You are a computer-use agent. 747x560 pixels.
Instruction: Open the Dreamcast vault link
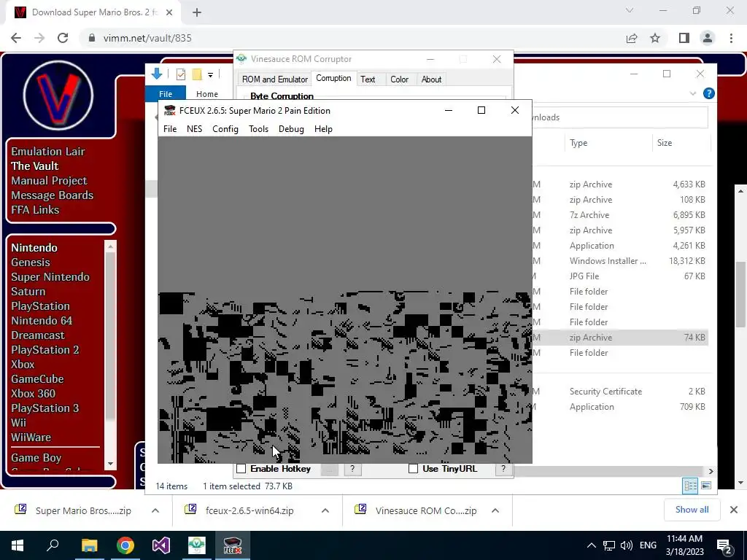(38, 335)
